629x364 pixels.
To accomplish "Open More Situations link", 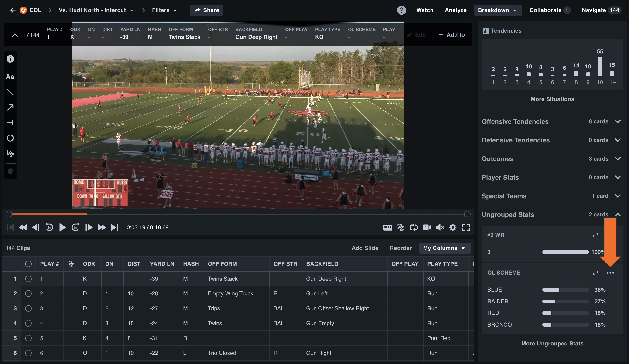I will 552,99.
